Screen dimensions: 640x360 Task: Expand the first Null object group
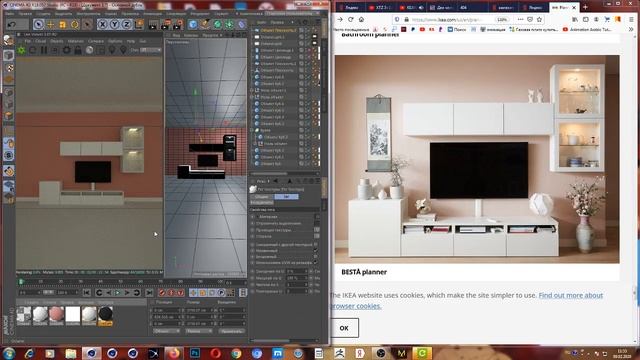point(252,90)
